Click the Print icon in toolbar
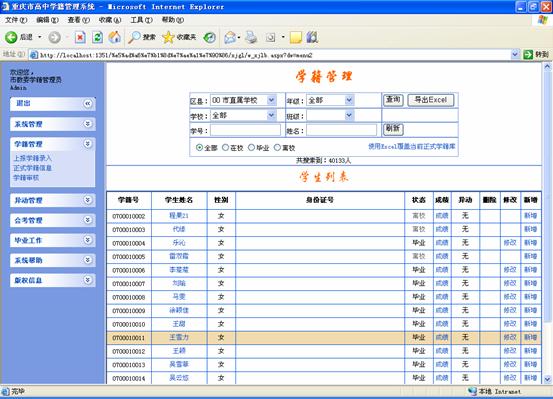Viewport: 553px width, 399px height. (251, 37)
